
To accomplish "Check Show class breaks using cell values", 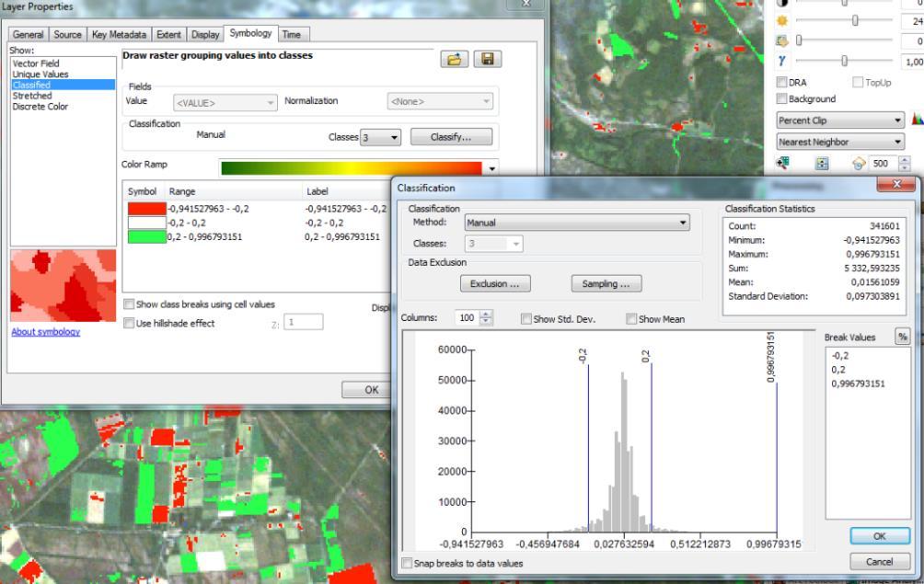I will (129, 304).
